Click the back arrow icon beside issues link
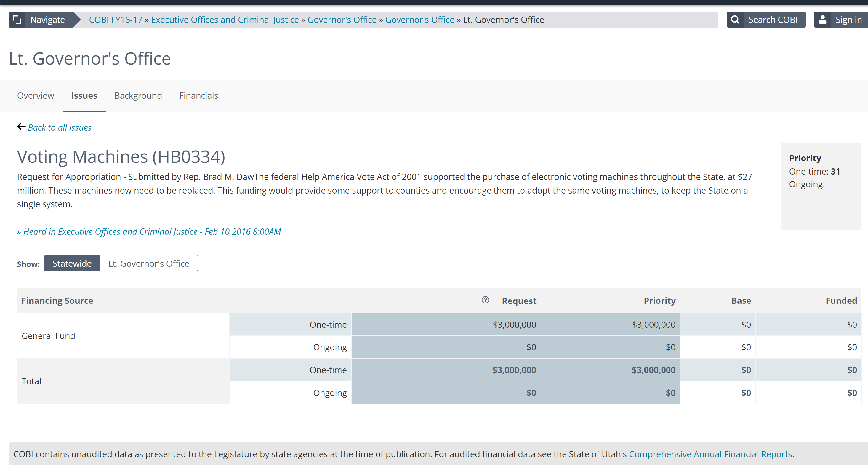This screenshot has width=868, height=465. pyautogui.click(x=21, y=127)
